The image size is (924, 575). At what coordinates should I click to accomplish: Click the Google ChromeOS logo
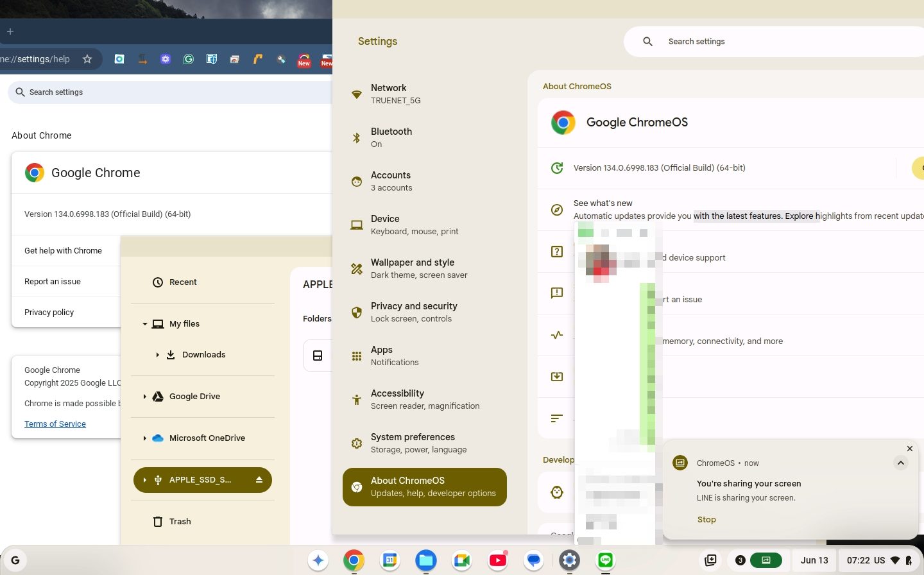point(563,123)
